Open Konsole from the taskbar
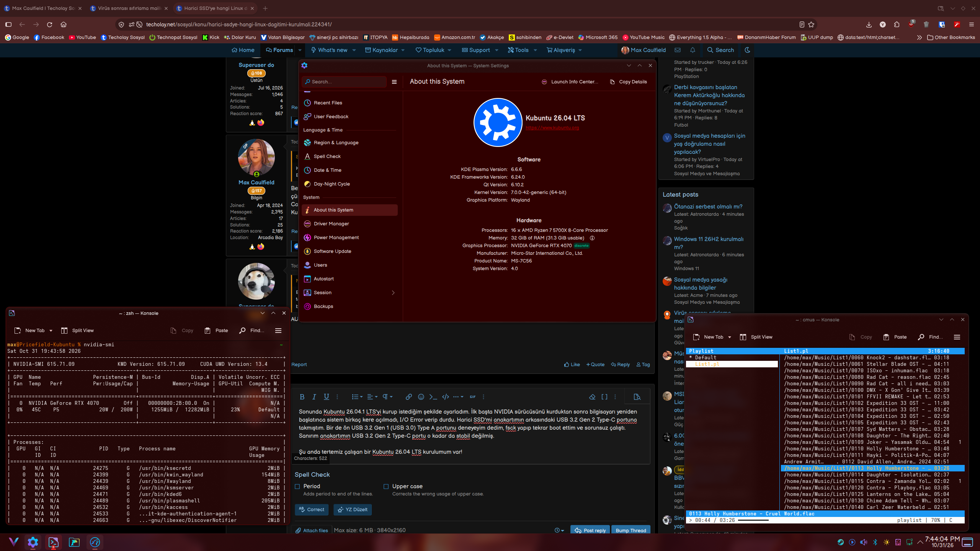 [53, 542]
